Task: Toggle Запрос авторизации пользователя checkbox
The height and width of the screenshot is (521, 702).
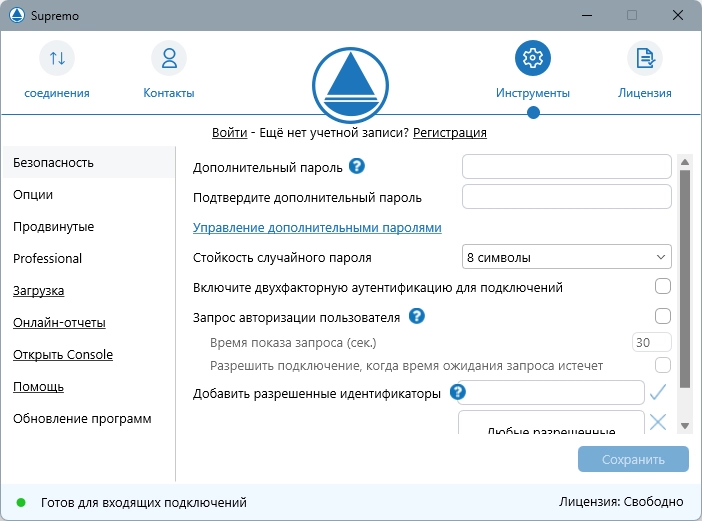Action: [x=663, y=316]
